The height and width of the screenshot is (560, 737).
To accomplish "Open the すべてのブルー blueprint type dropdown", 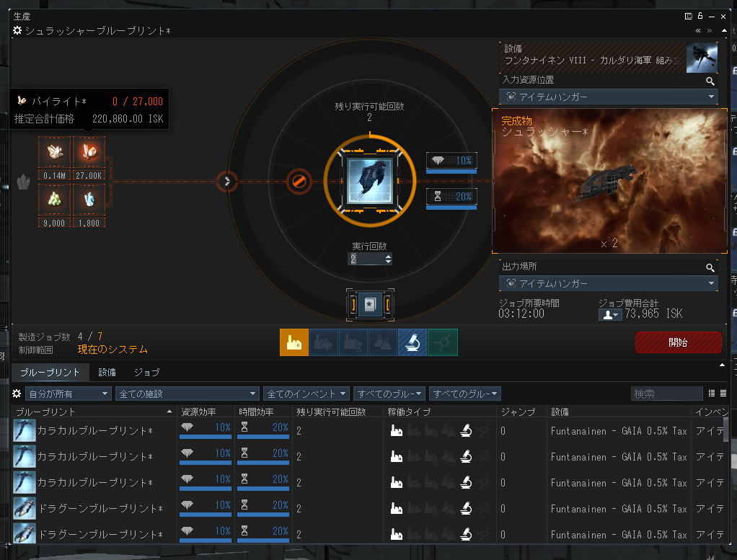I will coord(389,394).
